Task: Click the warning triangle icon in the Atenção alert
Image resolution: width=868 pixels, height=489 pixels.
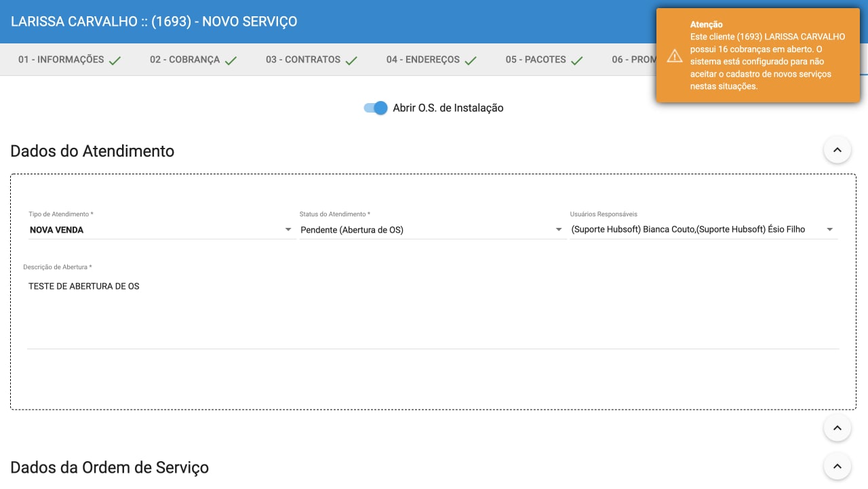Action: coord(674,56)
